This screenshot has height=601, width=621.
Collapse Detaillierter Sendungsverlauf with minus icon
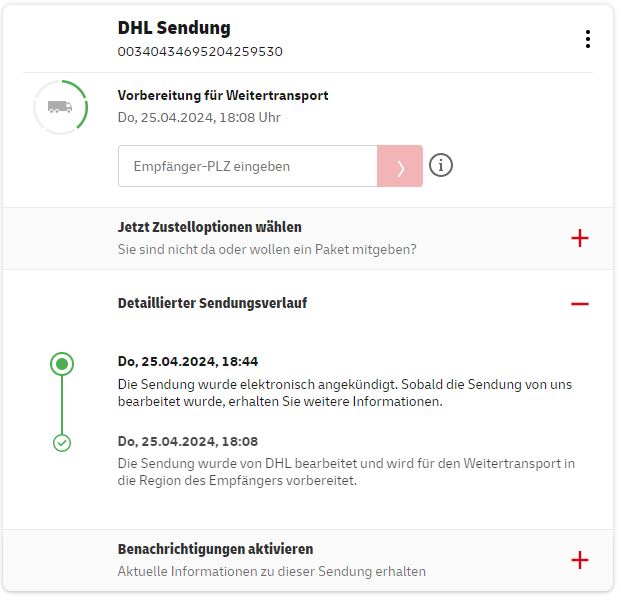click(x=580, y=304)
